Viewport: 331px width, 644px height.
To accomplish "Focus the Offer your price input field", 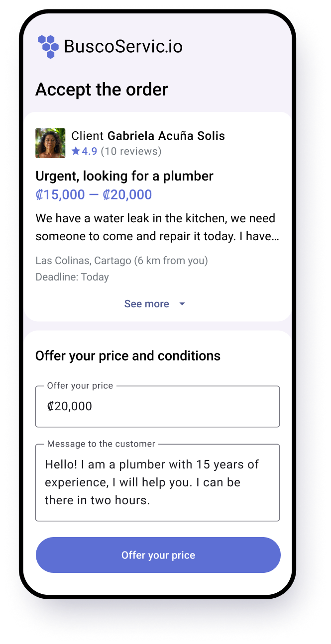I will click(x=157, y=407).
